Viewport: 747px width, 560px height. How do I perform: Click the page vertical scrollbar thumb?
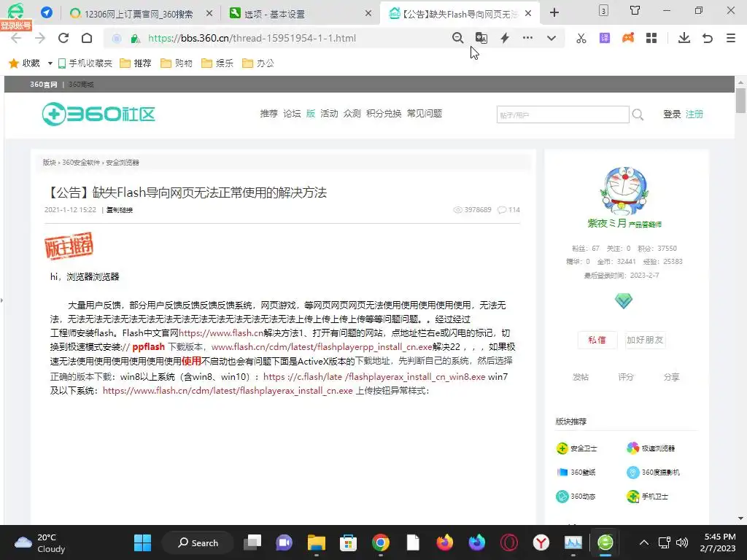[x=740, y=101]
